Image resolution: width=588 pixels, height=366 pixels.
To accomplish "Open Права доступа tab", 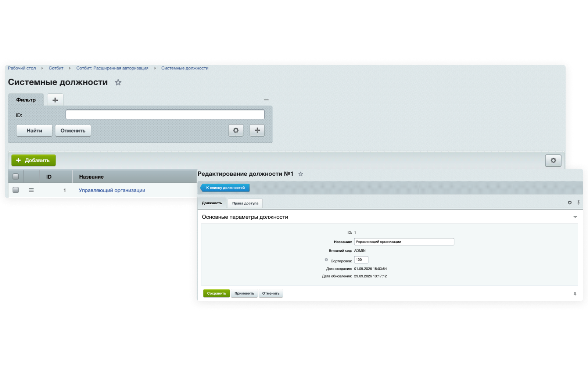I will [245, 203].
